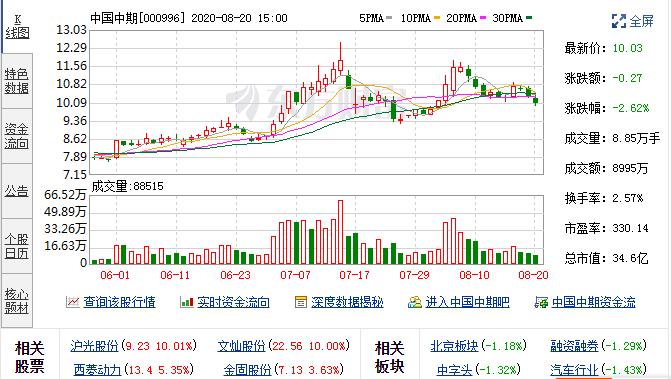
Task: Click the 相关板块 heading
Action: pos(390,357)
